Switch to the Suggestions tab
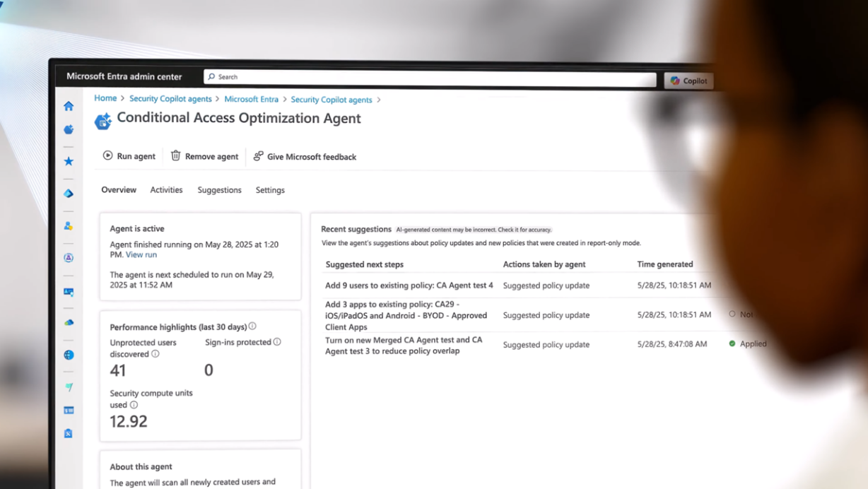 219,190
